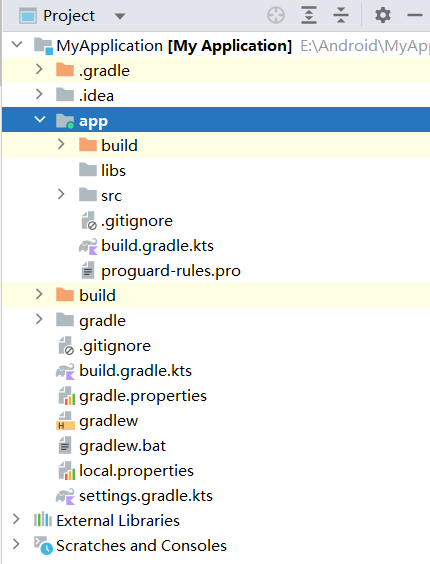The image size is (430, 564).
Task: Click the gradlew file icon
Action: click(x=65, y=421)
